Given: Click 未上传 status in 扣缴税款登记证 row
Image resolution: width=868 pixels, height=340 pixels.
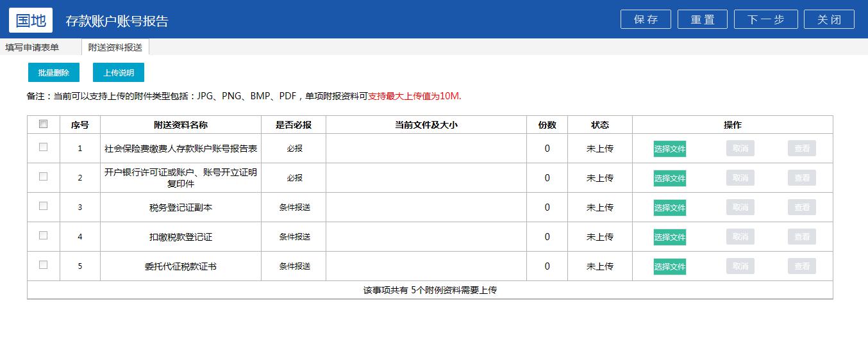Looking at the screenshot, I should click(x=600, y=237).
